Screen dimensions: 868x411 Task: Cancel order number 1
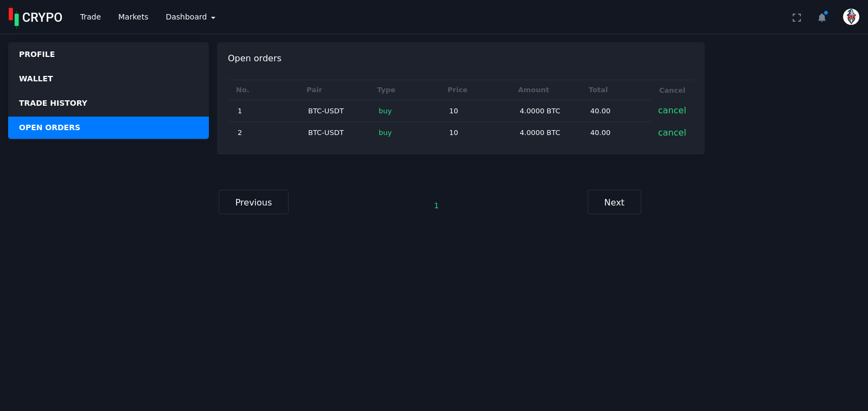(672, 111)
